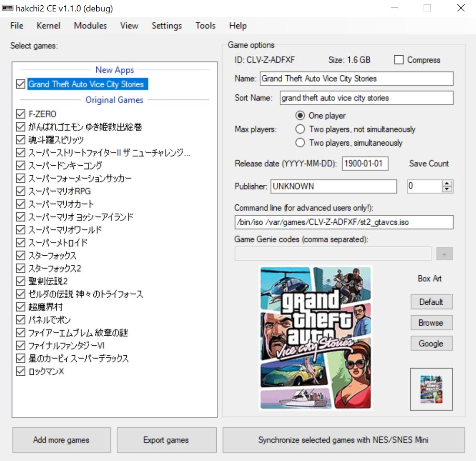Viewport: 476px width, 461px height.
Task: Toggle the 聖剣伝説2 checkbox
Action: point(20,281)
